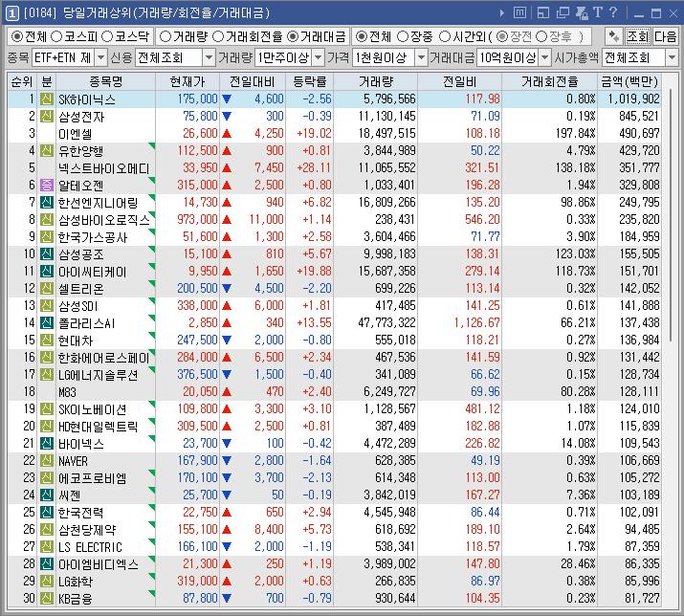Open stock 넥스트바이오메디 in the list
The height and width of the screenshot is (616, 684).
104,168
